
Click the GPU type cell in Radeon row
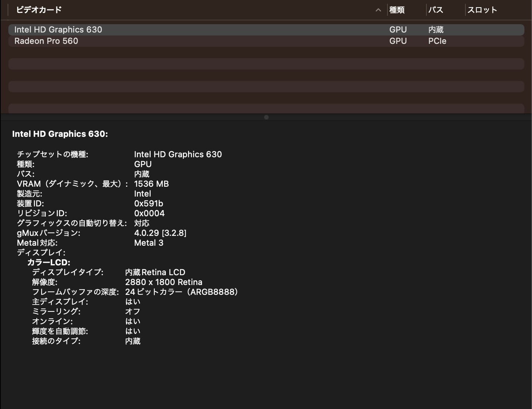[398, 41]
